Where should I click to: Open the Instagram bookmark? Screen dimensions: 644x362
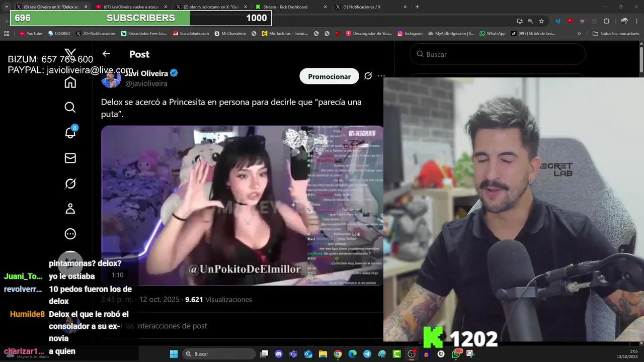(410, 34)
